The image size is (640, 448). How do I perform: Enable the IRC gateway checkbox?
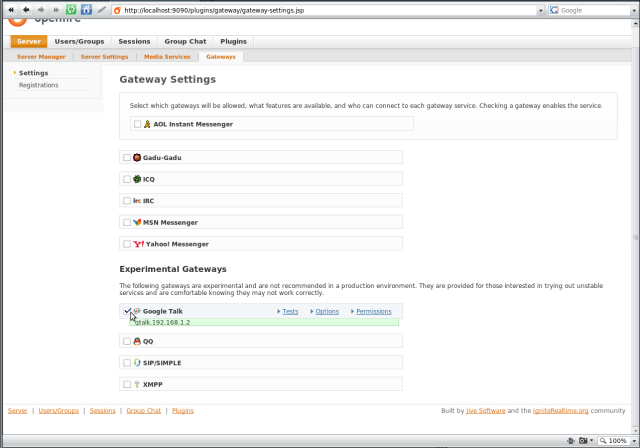[127, 201]
